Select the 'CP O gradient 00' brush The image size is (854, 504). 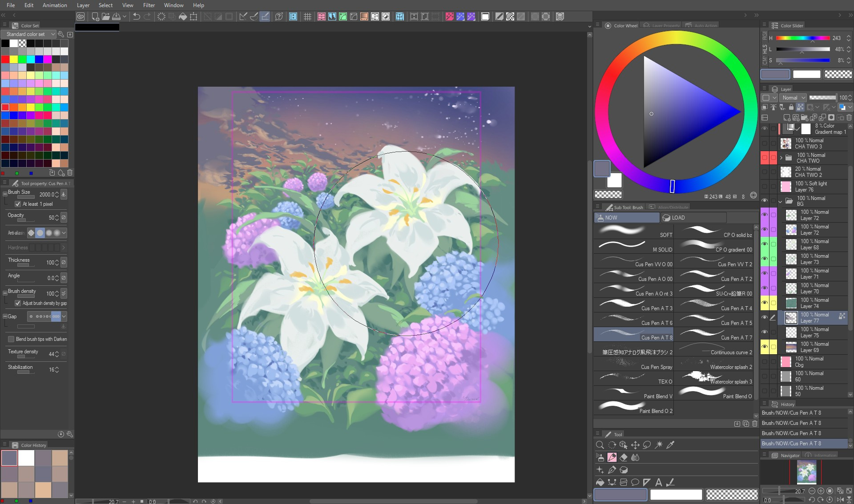[x=714, y=247]
